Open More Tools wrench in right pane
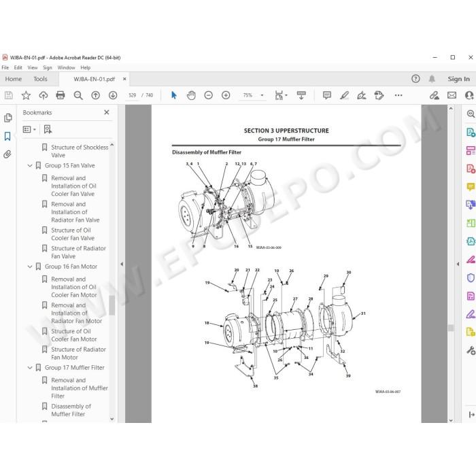 [471, 351]
